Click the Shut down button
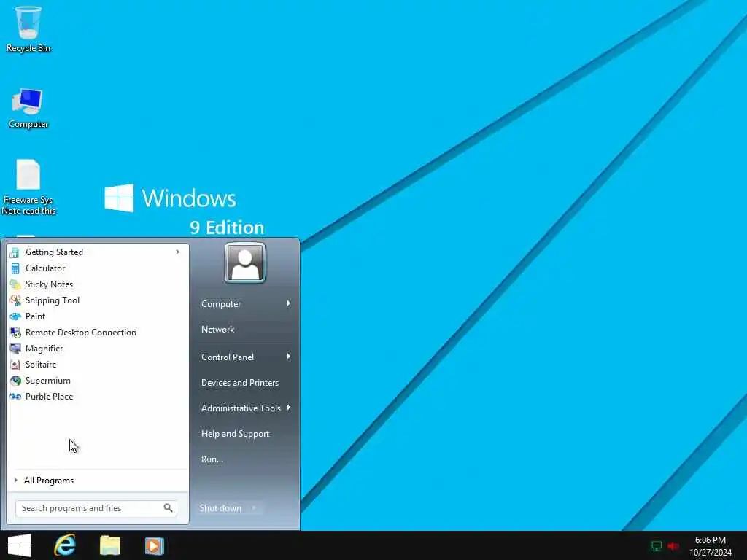Screen dimensions: 747x560 click(x=220, y=508)
